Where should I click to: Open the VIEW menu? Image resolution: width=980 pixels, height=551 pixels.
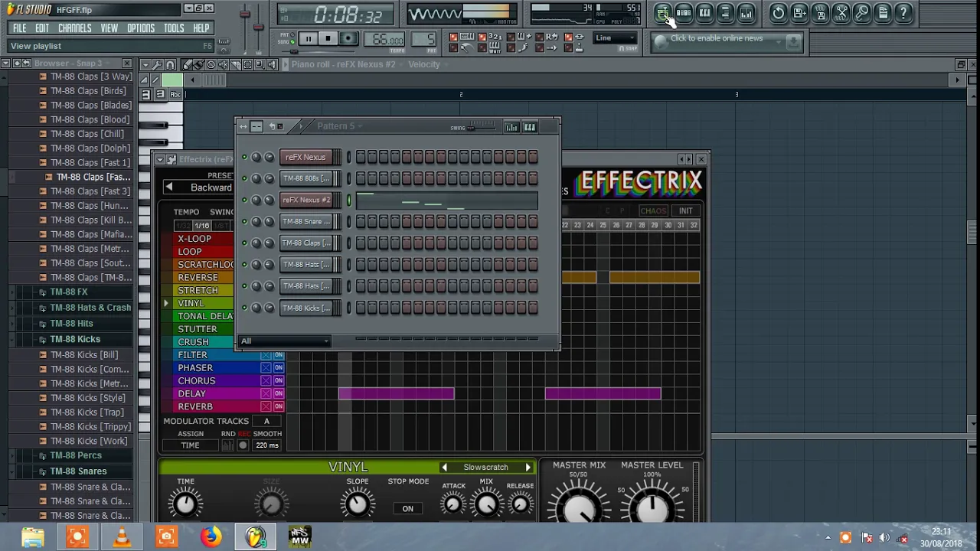coord(109,28)
